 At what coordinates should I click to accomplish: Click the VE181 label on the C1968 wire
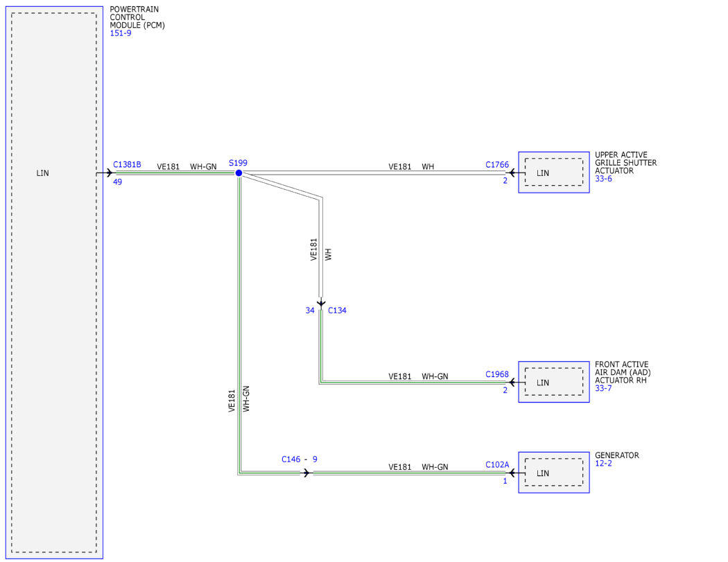tap(400, 376)
